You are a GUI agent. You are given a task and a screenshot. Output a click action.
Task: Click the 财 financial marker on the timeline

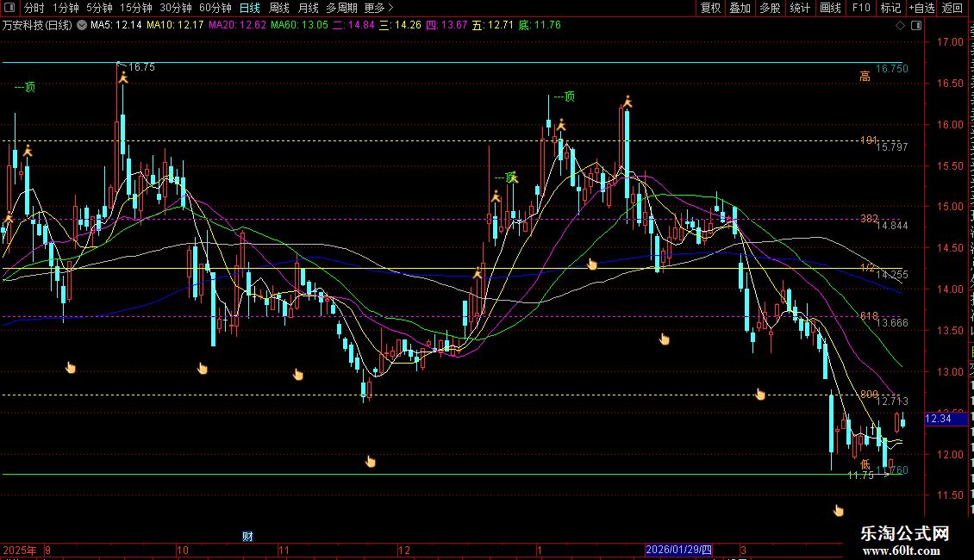coord(247,536)
